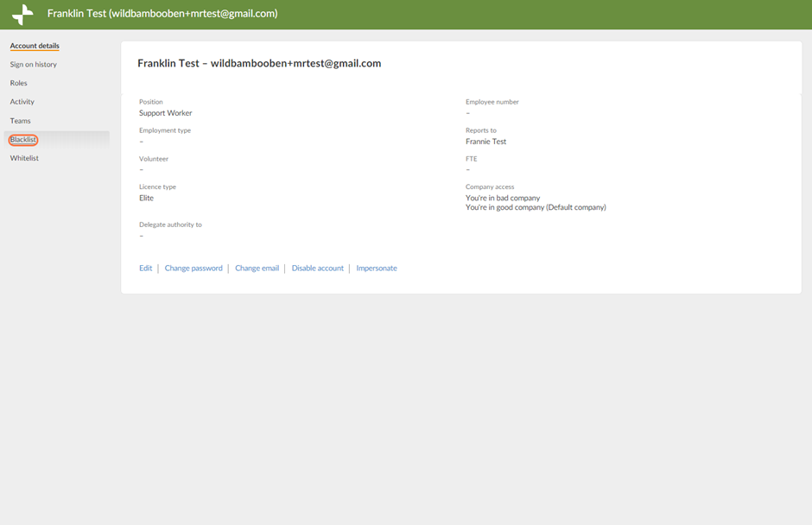Viewport: 812px width, 525px height.
Task: Navigate to the Whitelist page
Action: (24, 159)
